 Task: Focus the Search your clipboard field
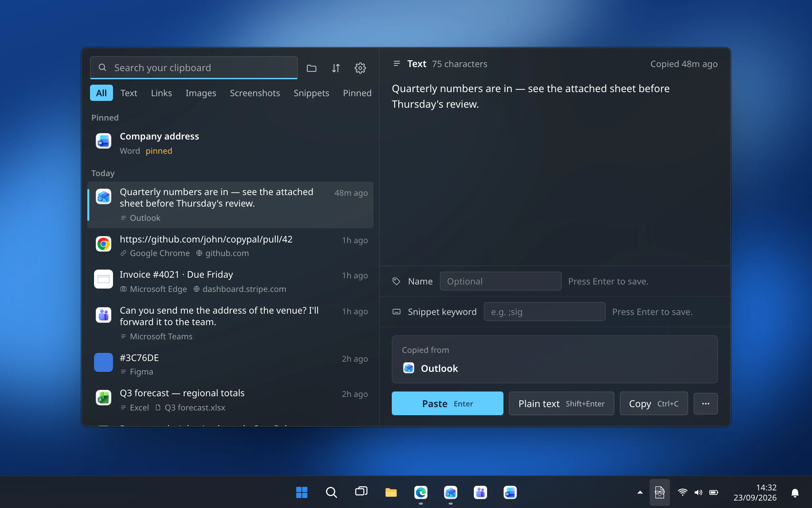194,68
